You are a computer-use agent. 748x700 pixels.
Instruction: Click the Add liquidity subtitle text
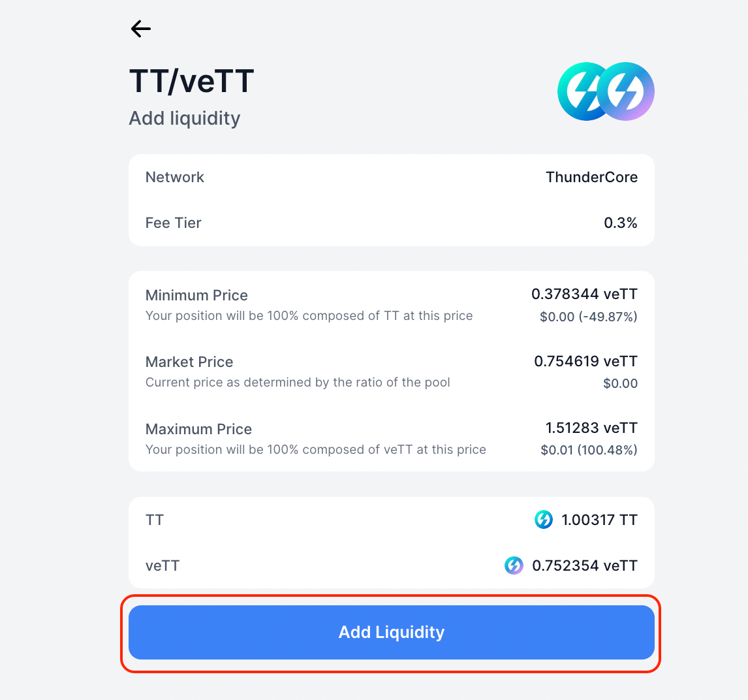[x=185, y=118]
